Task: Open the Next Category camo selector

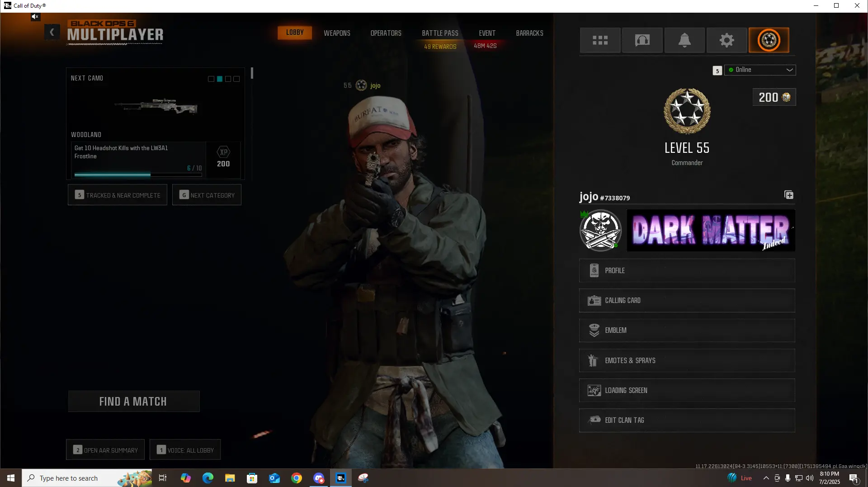Action: point(207,195)
